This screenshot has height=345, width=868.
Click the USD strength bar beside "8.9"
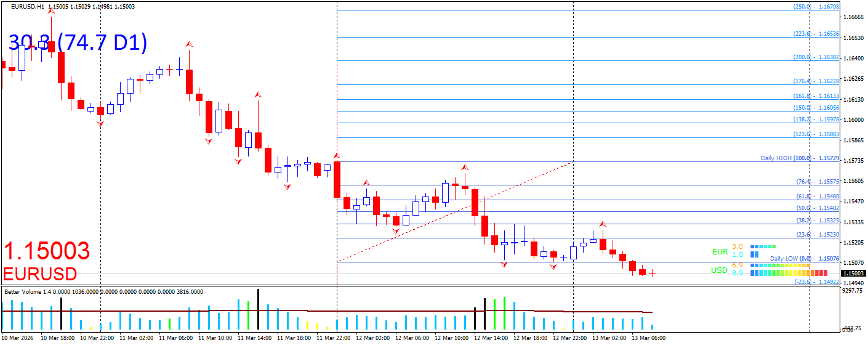tap(789, 272)
